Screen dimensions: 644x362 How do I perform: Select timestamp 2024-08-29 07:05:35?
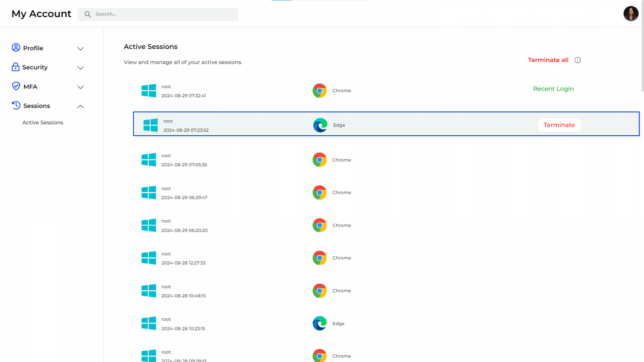click(x=184, y=165)
